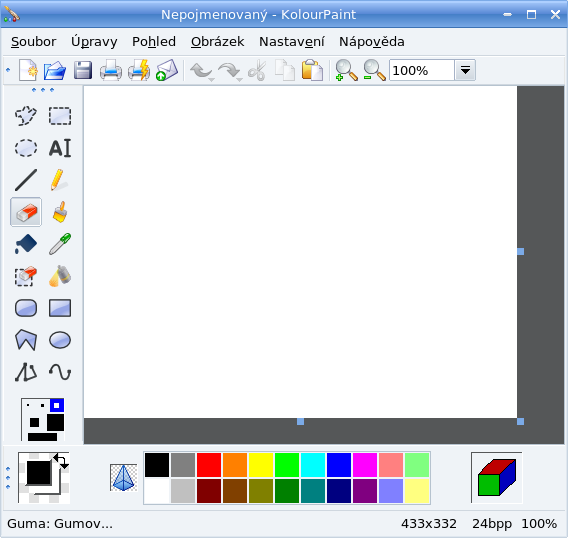Select the Curve tool
This screenshot has height=538, width=568.
(x=60, y=372)
